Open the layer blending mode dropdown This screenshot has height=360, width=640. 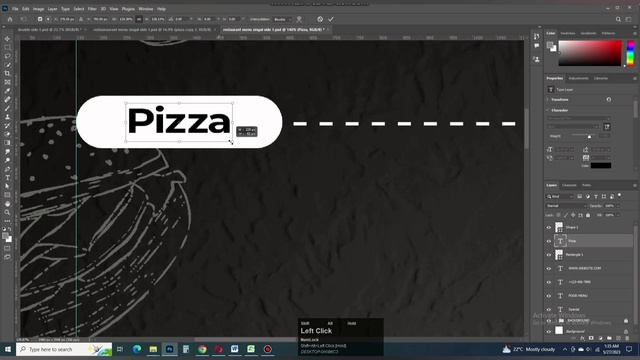click(x=566, y=206)
